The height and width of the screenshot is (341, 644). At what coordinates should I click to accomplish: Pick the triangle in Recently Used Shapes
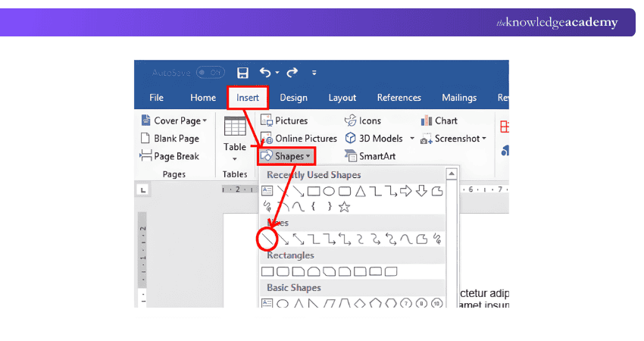[x=360, y=191]
